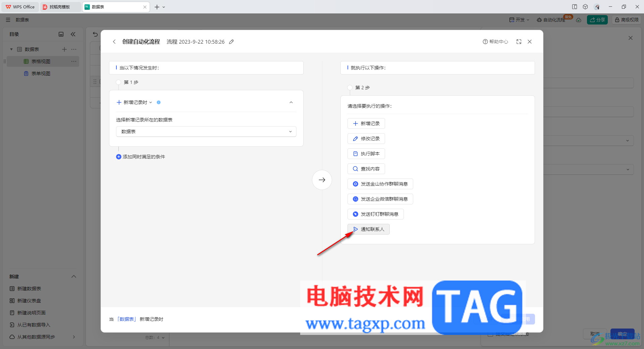Select 通知联系人 action
The height and width of the screenshot is (349, 644).
pos(369,229)
